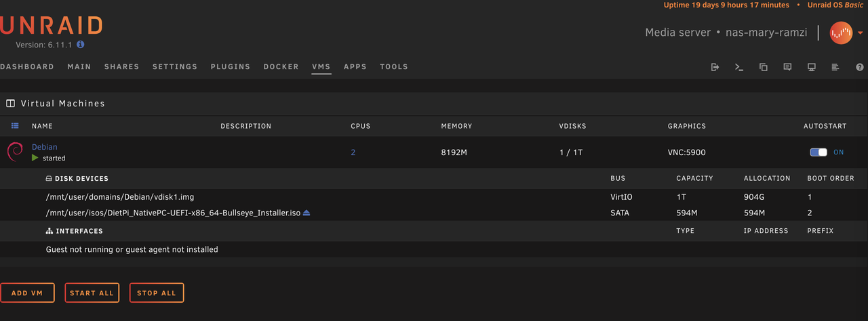Screen dimensions: 868x321
Task: Open CPU pinning selector showing 2
Action: [353, 152]
